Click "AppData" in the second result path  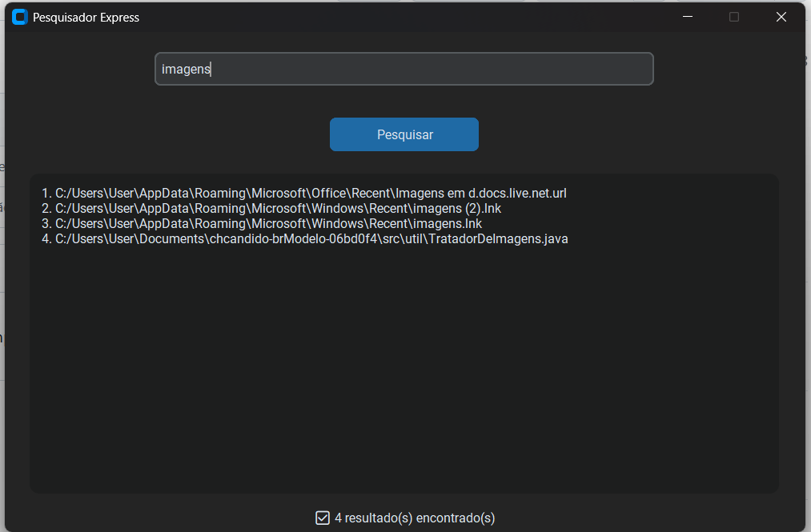[163, 209]
